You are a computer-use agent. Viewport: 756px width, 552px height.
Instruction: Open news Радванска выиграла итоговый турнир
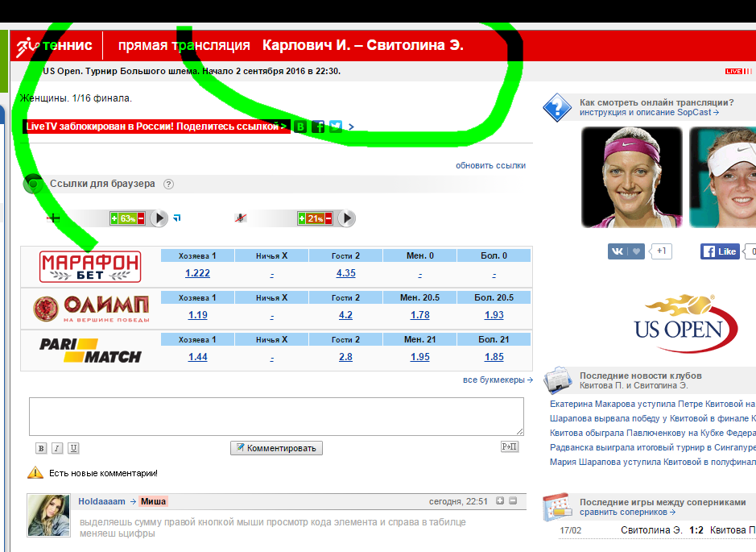(653, 447)
